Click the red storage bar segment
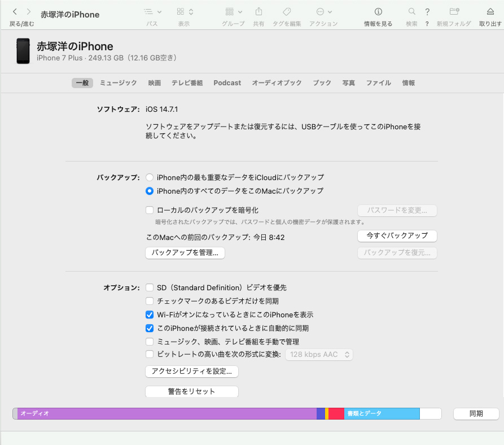Screen dimensions: 504x445 [x=336, y=414]
